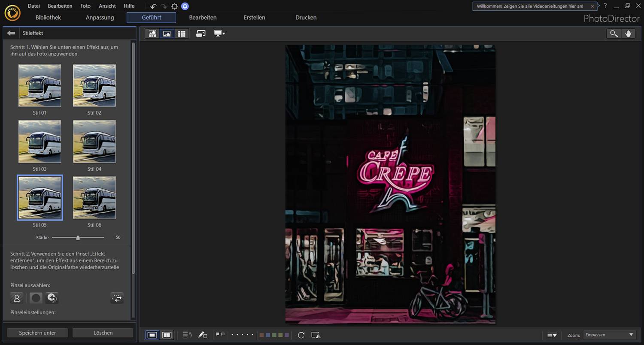Apply the Stil 03 effect thumbnail
This screenshot has height=345, width=644.
click(39, 142)
